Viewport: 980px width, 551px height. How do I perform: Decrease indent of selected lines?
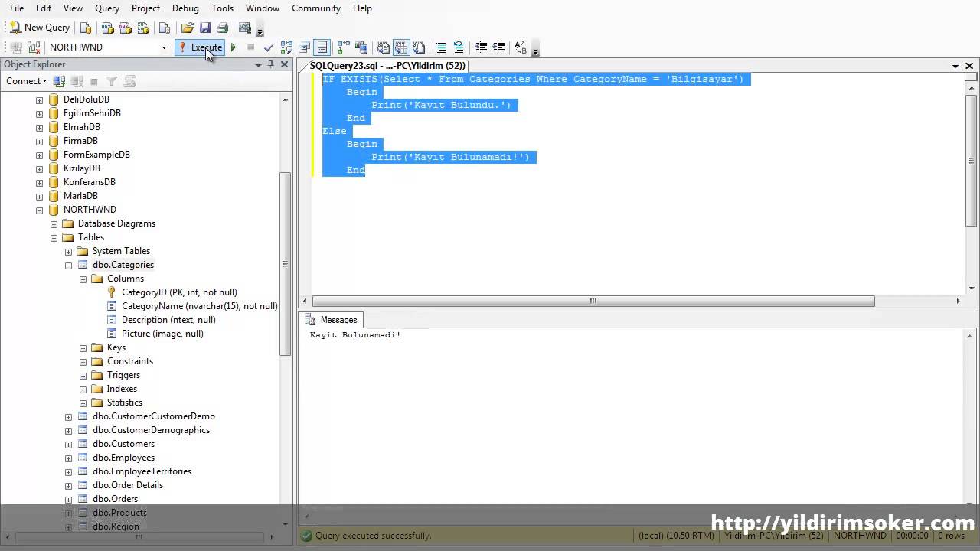(x=481, y=47)
